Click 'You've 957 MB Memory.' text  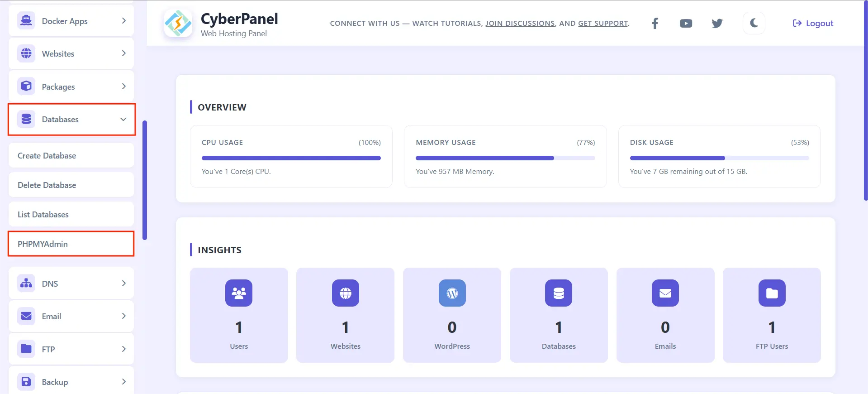tap(455, 171)
